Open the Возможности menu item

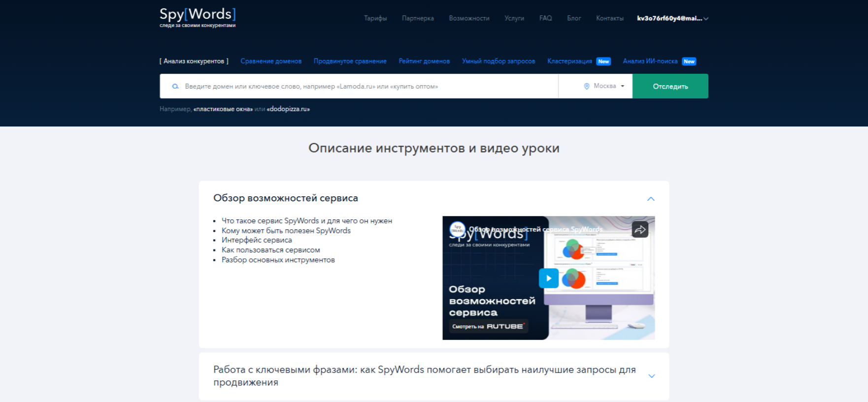tap(469, 18)
